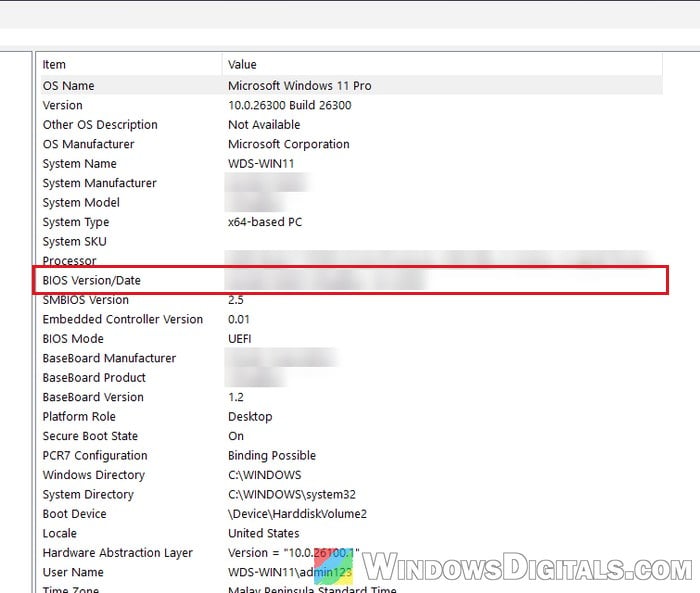
Task: Select the Locale row label
Action: pos(59,534)
